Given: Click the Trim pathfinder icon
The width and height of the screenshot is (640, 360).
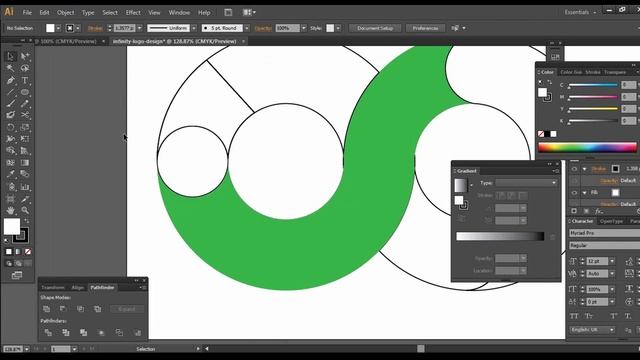Looking at the screenshot, I should [66, 333].
